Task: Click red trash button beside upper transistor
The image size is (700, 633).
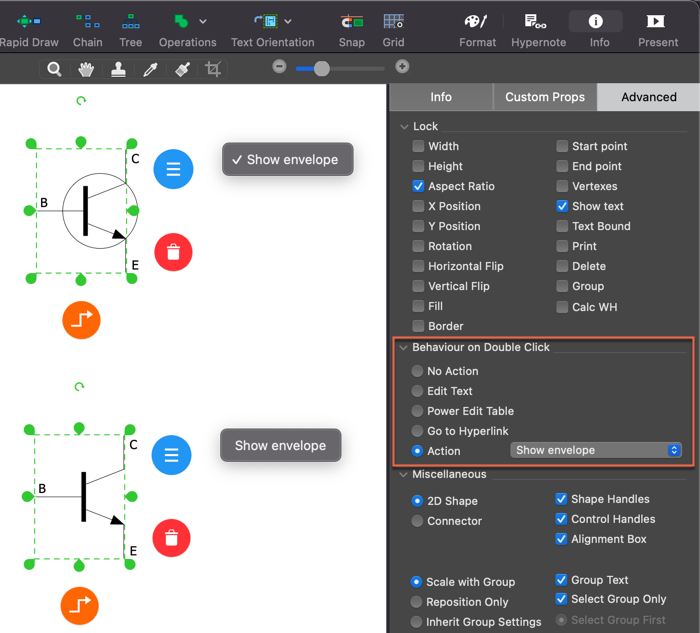Action: [x=173, y=252]
